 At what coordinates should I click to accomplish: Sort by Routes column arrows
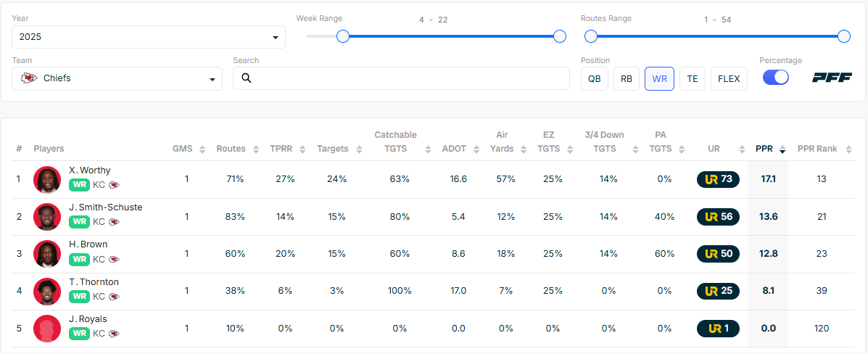click(256, 149)
